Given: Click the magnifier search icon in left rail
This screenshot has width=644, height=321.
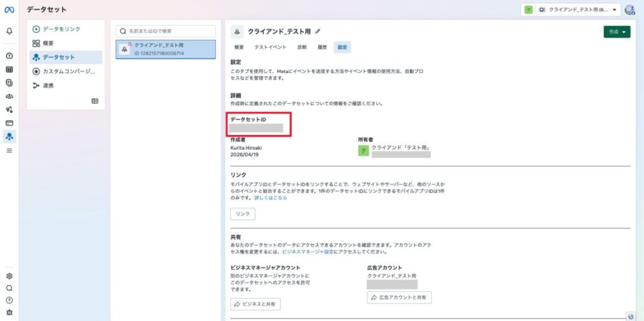Looking at the screenshot, I should (9, 288).
